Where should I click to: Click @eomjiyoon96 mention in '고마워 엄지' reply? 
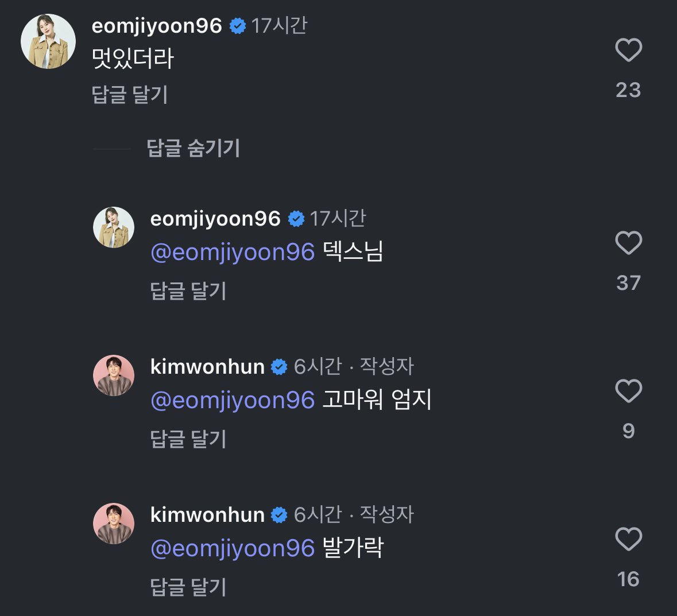233,400
